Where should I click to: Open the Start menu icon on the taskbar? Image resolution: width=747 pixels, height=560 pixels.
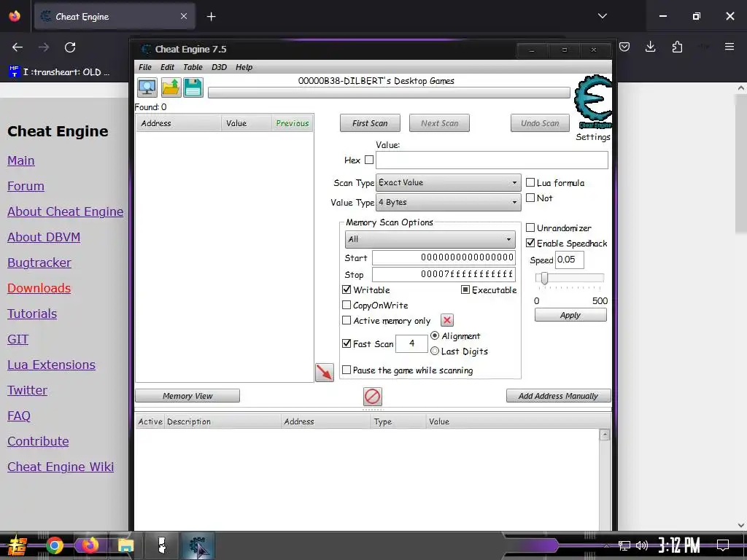(x=18, y=545)
